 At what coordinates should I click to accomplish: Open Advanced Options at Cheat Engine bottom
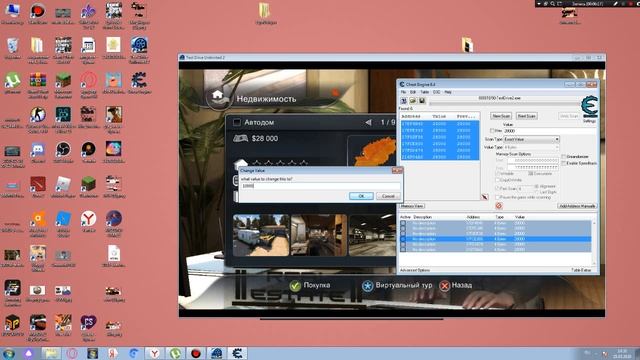[x=415, y=270]
